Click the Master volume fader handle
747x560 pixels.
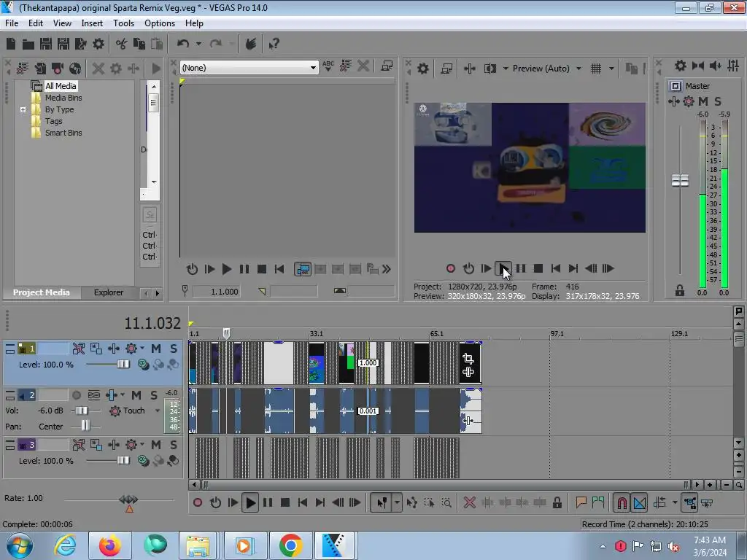pyautogui.click(x=680, y=181)
